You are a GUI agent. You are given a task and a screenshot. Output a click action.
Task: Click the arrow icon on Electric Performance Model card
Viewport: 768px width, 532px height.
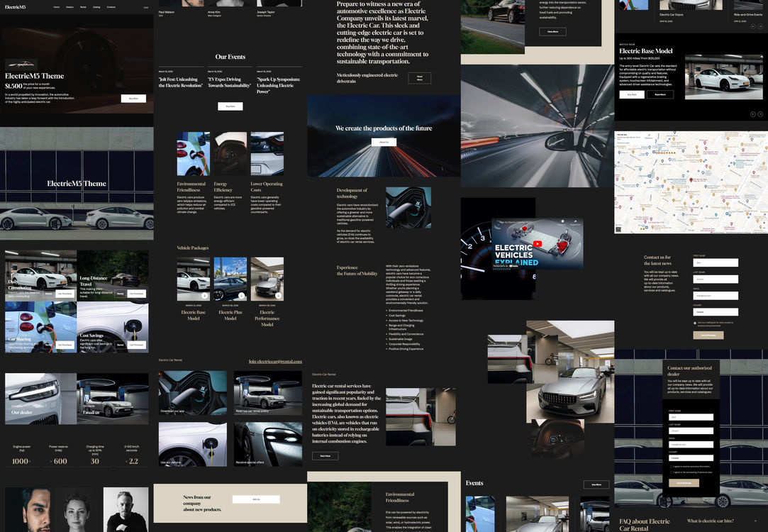[x=278, y=295]
